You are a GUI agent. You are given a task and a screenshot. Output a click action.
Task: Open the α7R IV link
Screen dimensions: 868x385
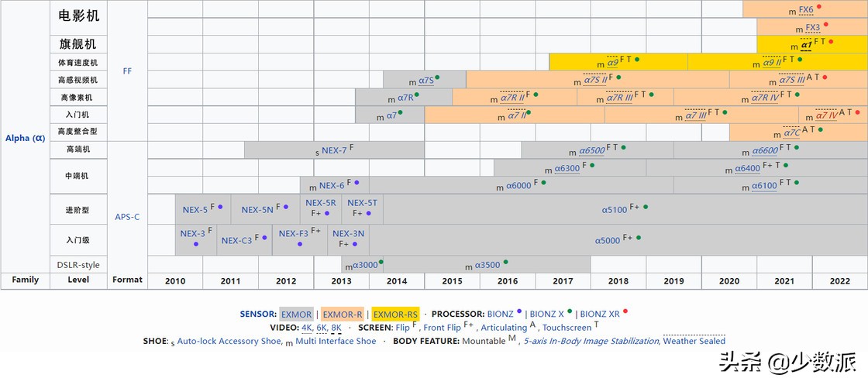coord(764,98)
